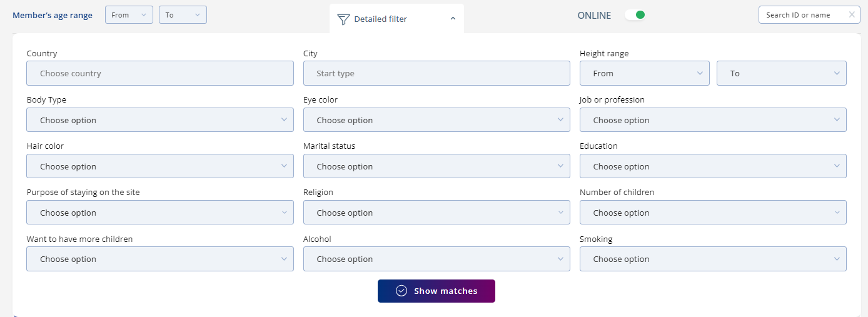This screenshot has width=868, height=317.
Task: Open the Marital status dropdown
Action: (437, 166)
